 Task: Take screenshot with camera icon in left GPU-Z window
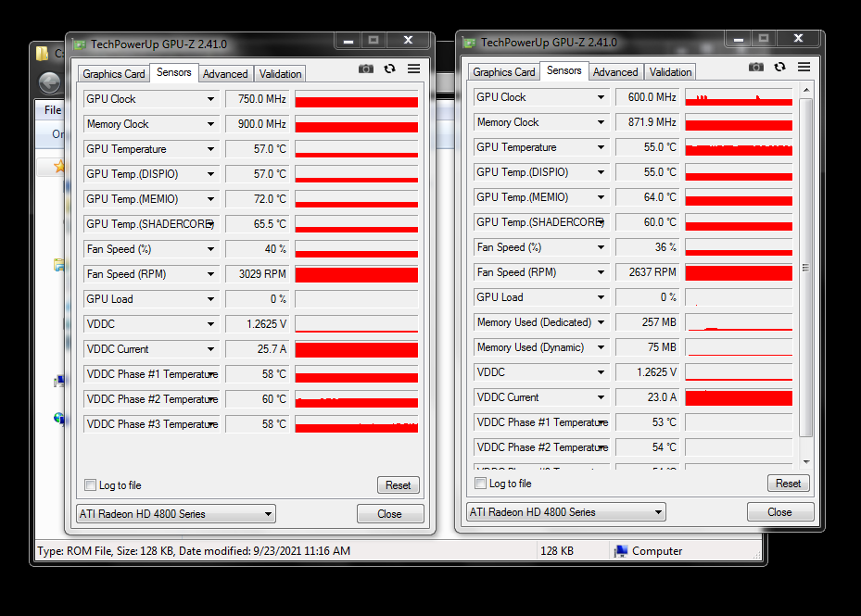366,69
